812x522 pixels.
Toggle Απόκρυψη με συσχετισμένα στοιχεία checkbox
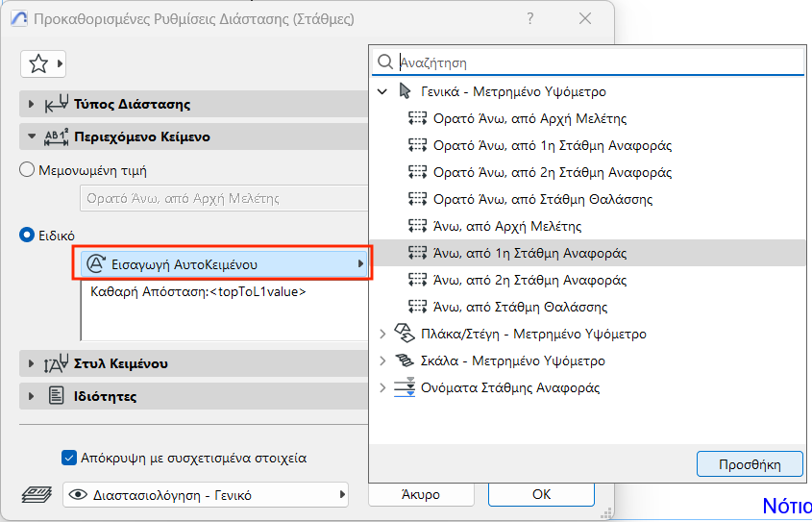69,458
